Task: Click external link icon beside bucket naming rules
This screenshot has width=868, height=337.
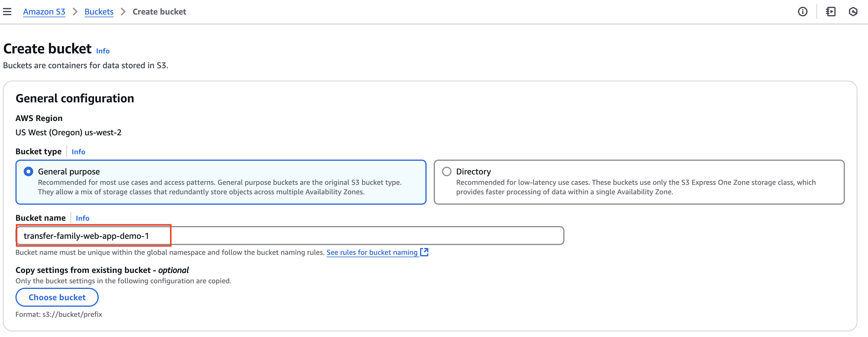Action: click(x=424, y=252)
